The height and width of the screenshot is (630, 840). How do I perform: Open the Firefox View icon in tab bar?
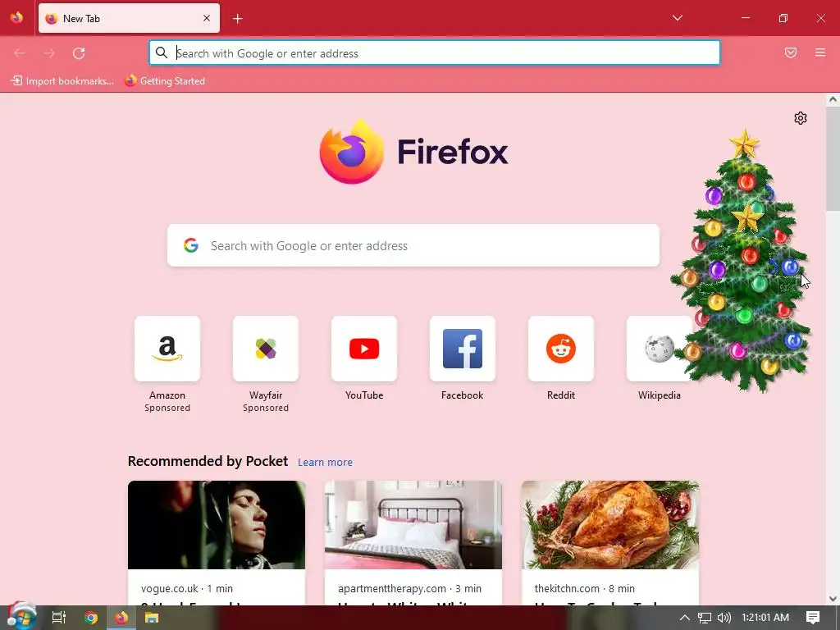click(16, 18)
